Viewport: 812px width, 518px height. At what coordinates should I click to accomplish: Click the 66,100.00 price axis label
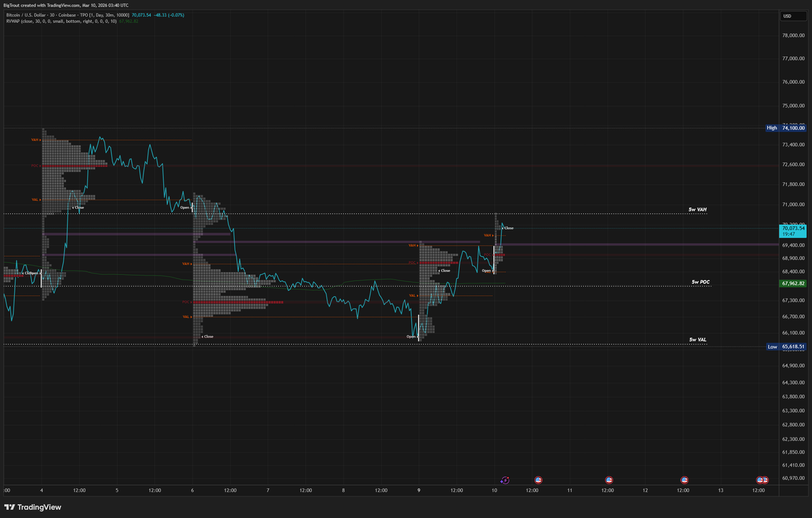(793, 333)
